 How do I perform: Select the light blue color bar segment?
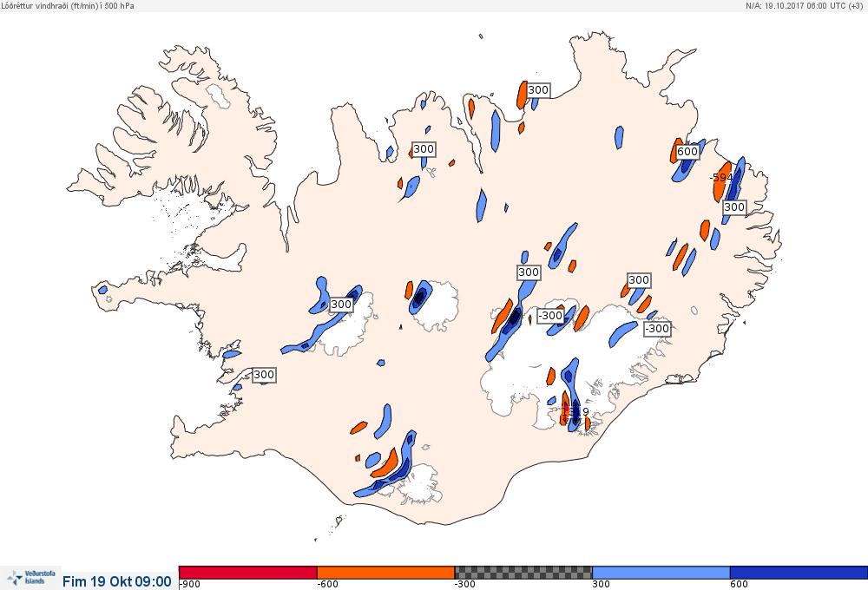[661, 573]
